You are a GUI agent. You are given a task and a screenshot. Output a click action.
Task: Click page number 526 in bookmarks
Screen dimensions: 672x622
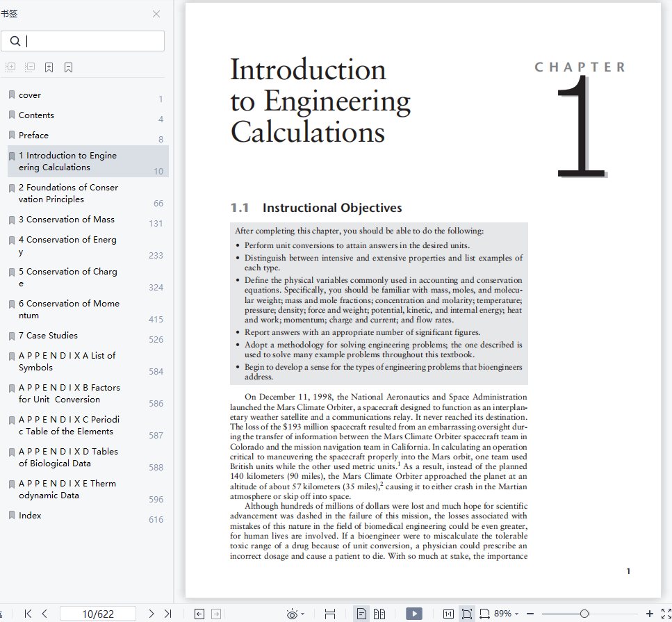point(156,340)
